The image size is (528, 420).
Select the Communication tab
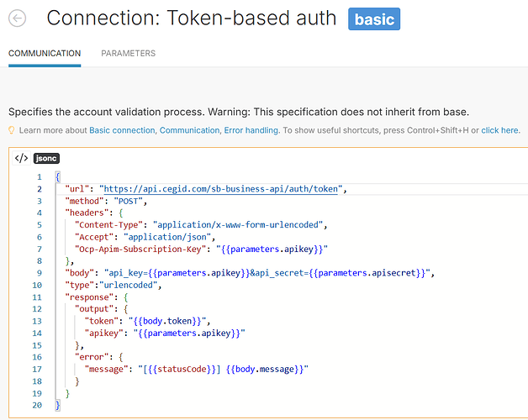pos(45,53)
